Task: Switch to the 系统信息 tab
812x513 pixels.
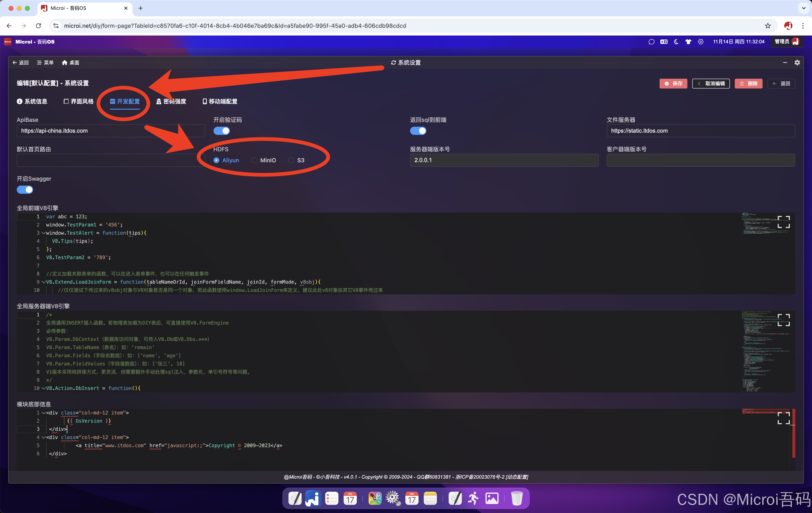Action: pos(32,101)
